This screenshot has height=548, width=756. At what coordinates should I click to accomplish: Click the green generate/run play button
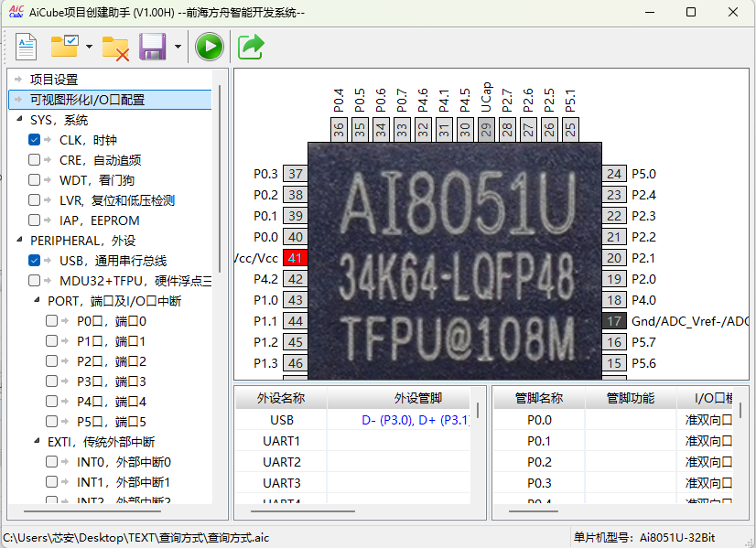tap(210, 47)
